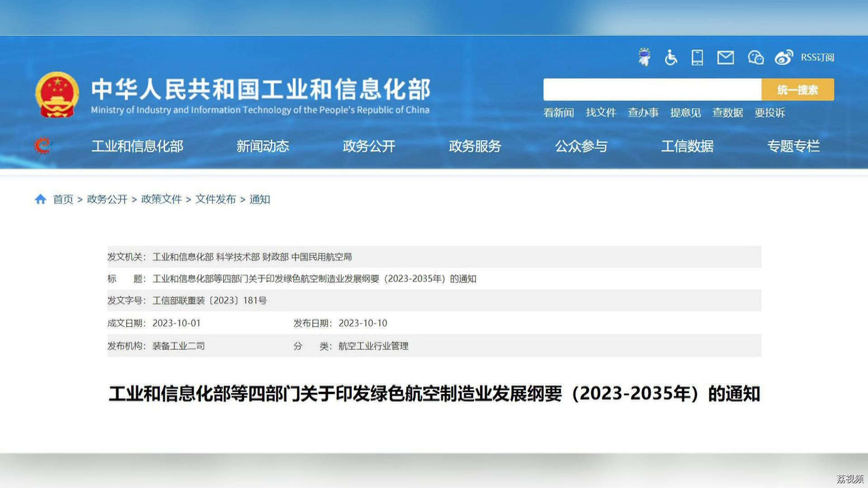Go to 首页 in breadcrumb
The width and height of the screenshot is (868, 488).
[x=63, y=199]
